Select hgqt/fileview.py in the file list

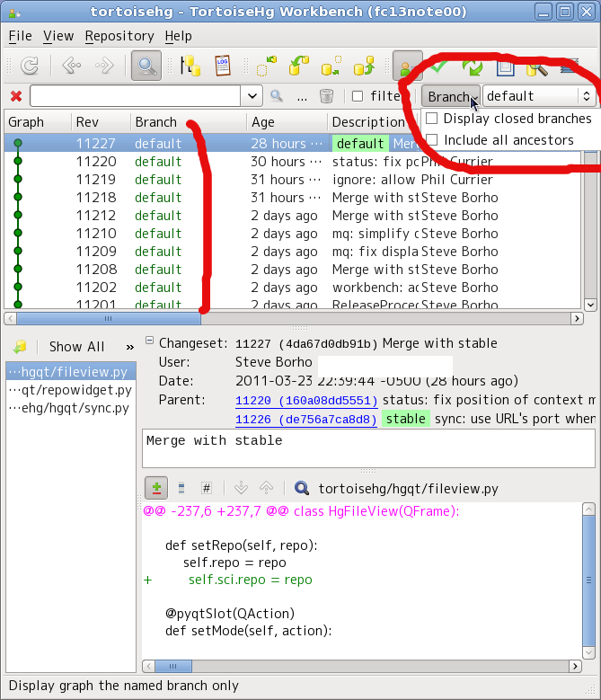[x=70, y=372]
